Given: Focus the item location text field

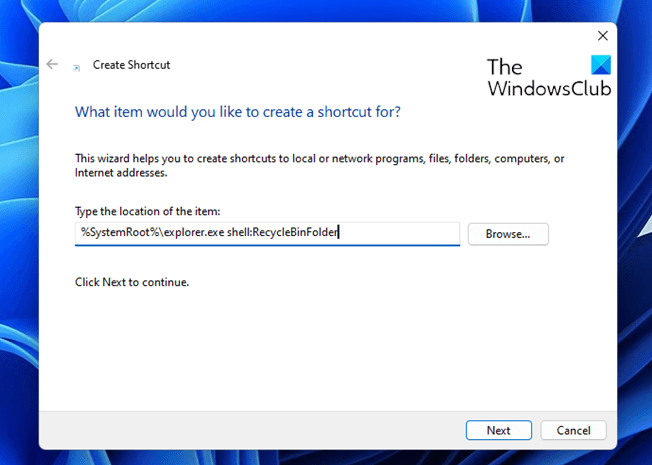Looking at the screenshot, I should coord(267,233).
